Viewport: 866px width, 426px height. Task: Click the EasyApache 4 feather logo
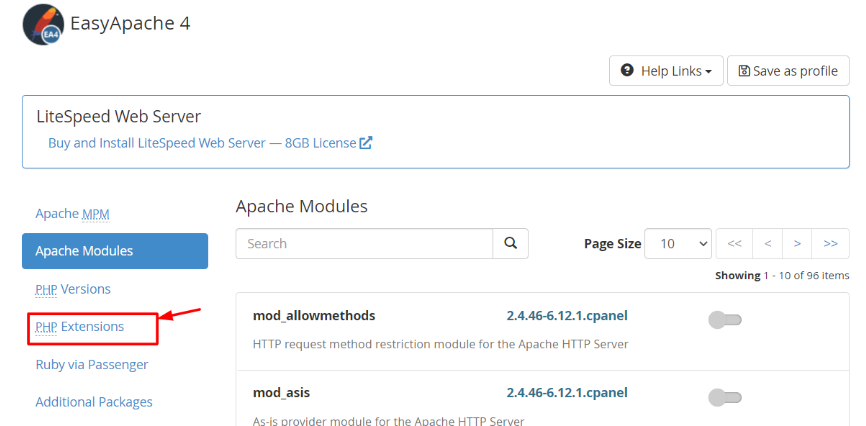pos(43,24)
